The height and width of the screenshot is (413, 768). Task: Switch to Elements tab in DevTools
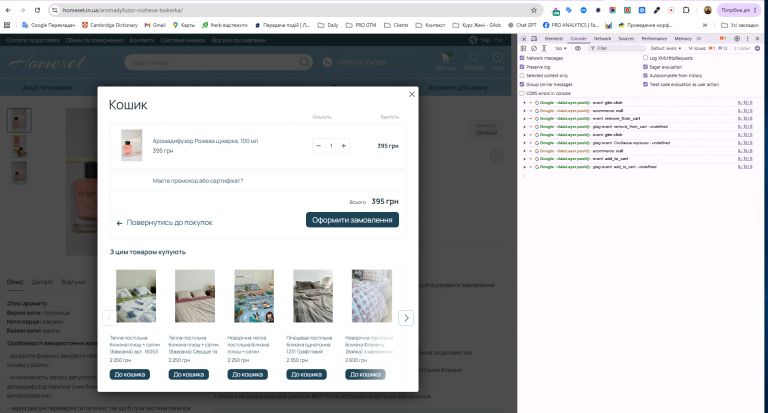(554, 38)
